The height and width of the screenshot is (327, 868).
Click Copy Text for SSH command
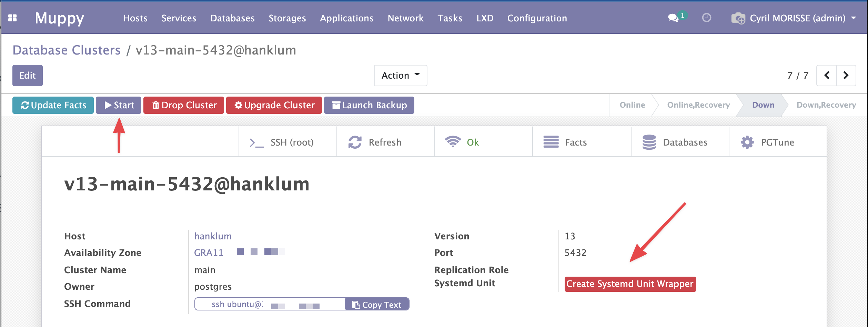377,305
